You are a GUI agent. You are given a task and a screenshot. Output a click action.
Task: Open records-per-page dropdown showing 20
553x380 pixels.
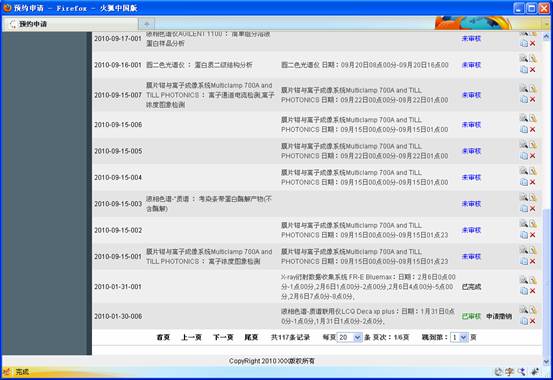tap(350, 338)
